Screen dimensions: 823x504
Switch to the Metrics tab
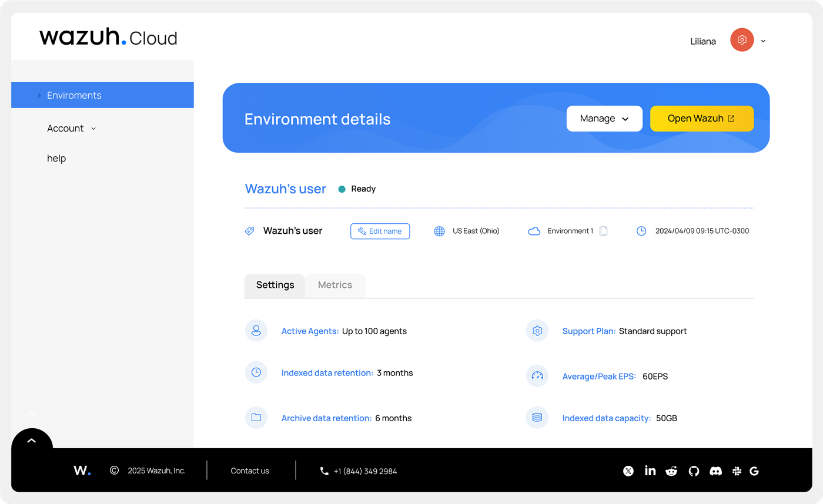click(335, 285)
